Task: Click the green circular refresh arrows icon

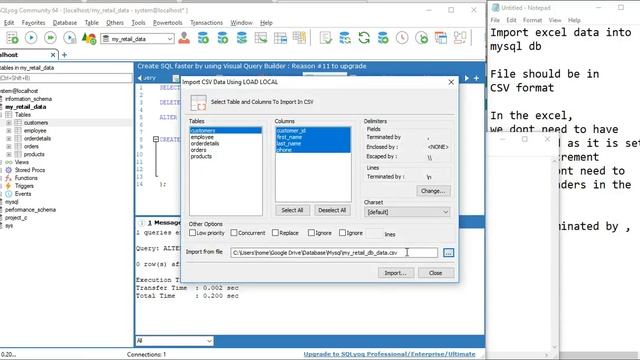Action: click(x=364, y=38)
